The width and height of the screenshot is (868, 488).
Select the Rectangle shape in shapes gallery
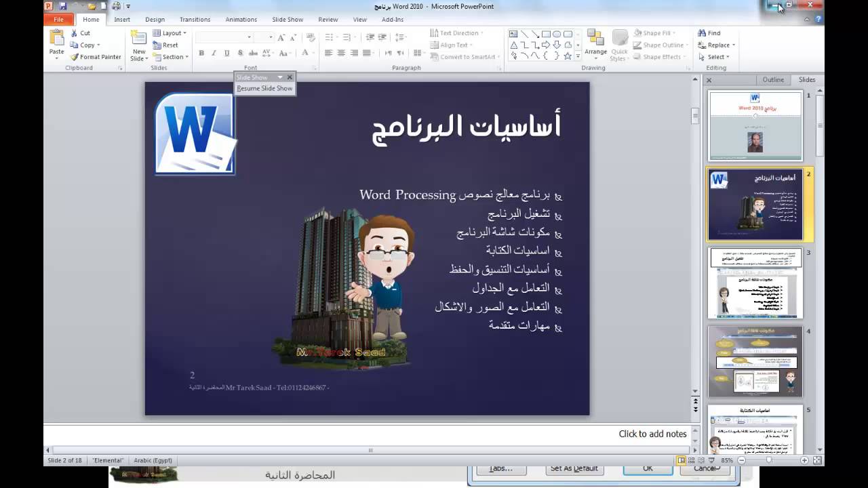click(x=546, y=34)
